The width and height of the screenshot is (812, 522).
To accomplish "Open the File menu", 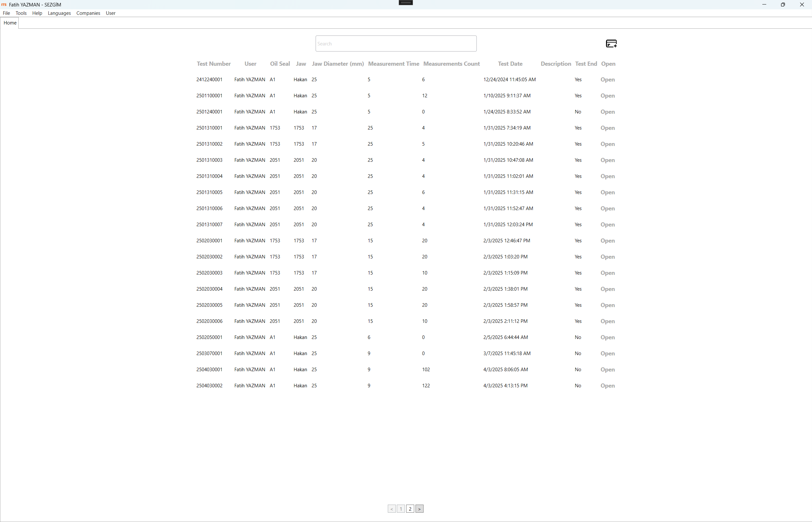I will click(6, 13).
